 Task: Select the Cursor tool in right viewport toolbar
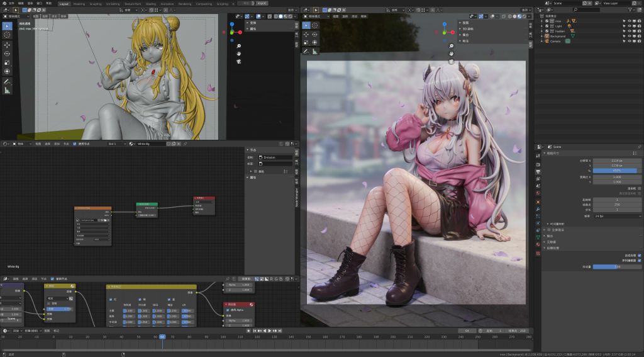[315, 25]
